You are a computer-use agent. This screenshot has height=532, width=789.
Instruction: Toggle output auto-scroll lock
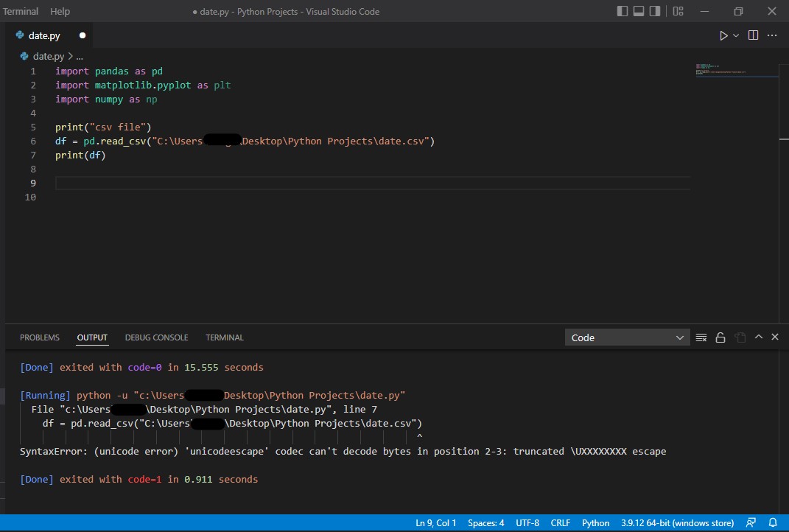point(720,337)
